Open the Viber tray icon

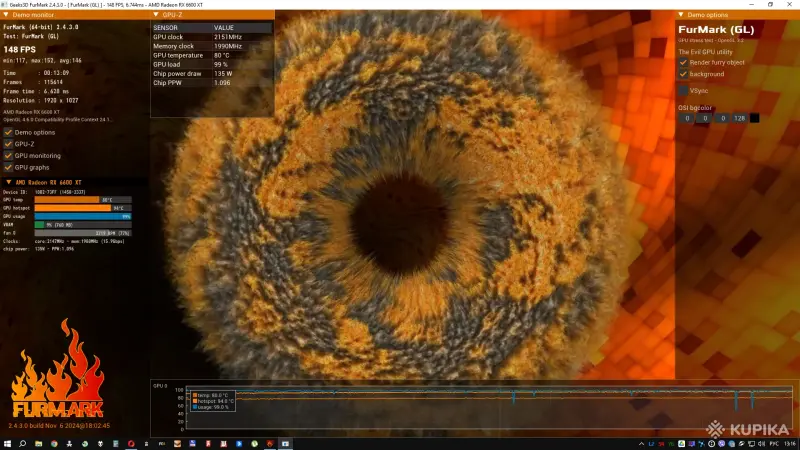point(721,444)
